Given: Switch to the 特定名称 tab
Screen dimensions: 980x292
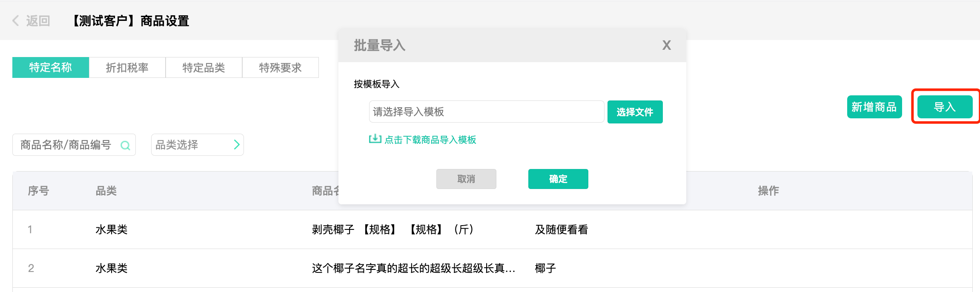Looking at the screenshot, I should [x=51, y=68].
